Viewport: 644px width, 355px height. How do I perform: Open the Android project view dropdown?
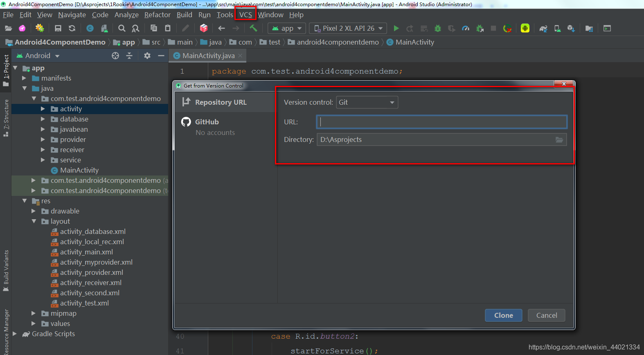(38, 56)
